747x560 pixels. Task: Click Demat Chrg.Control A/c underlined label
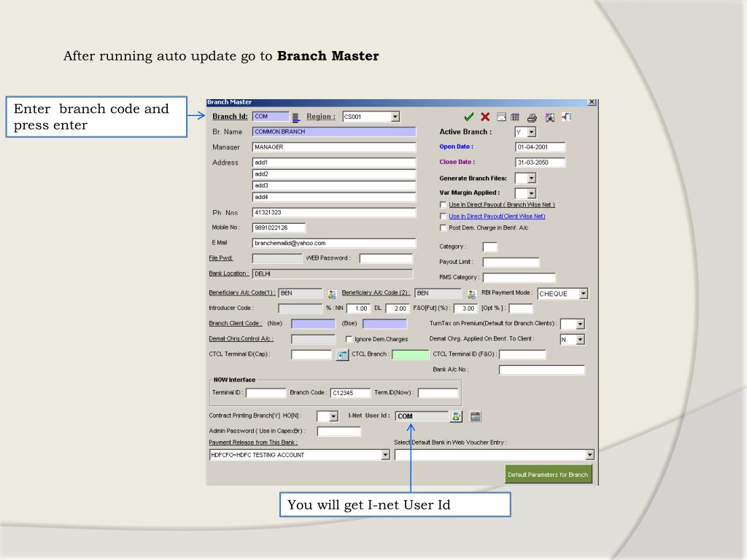click(x=241, y=338)
